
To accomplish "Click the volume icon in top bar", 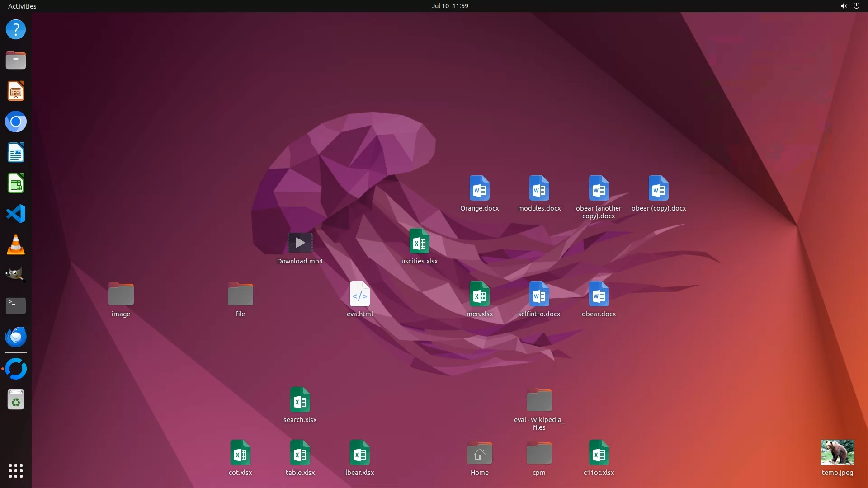I will (843, 6).
